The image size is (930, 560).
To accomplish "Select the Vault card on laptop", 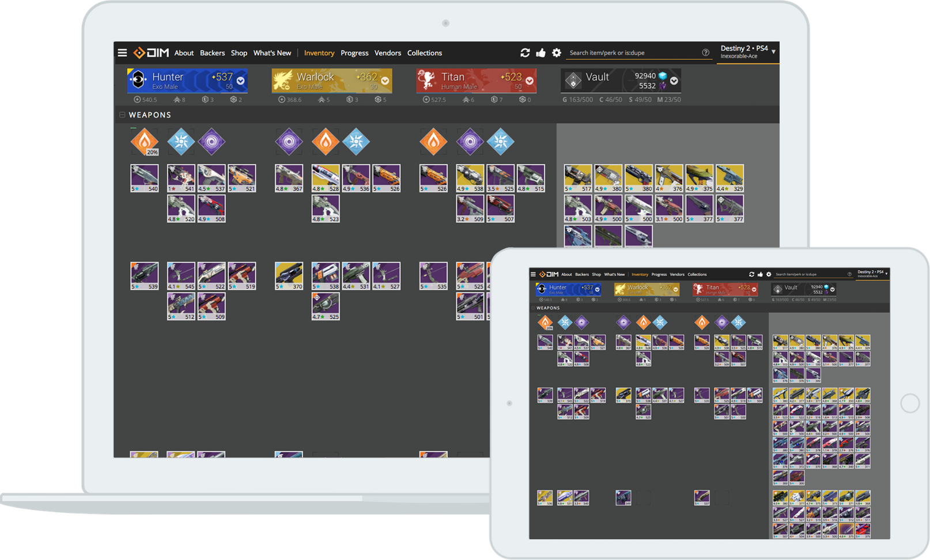I will (x=621, y=81).
